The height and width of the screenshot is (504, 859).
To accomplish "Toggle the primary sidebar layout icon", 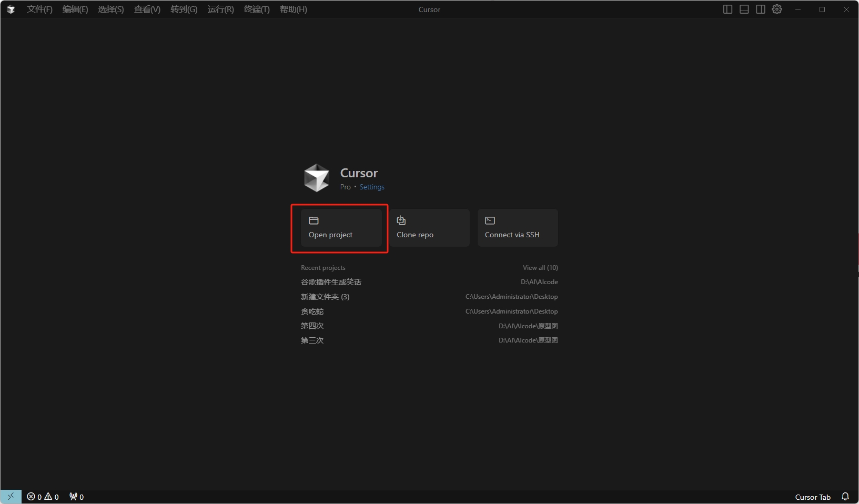I will tap(727, 9).
